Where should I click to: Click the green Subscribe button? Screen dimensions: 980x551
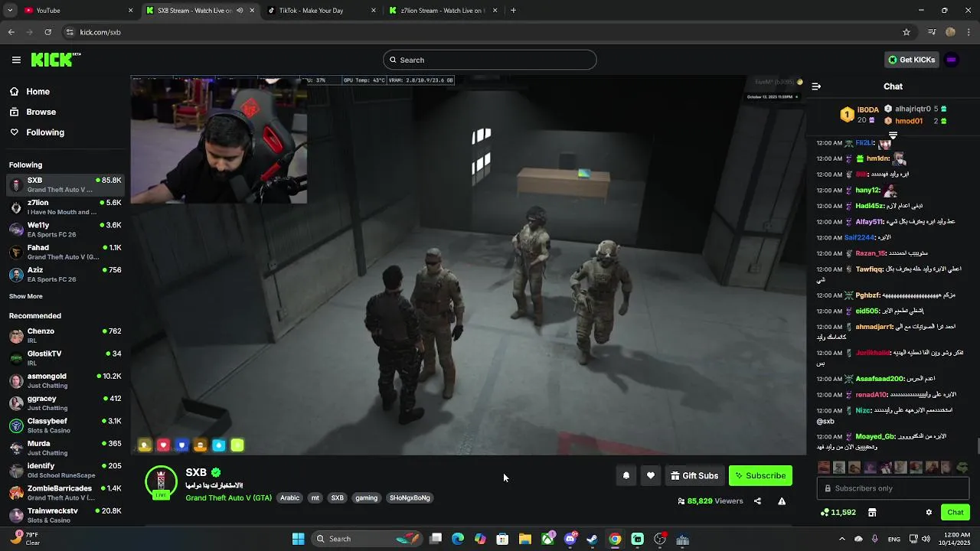click(x=760, y=475)
